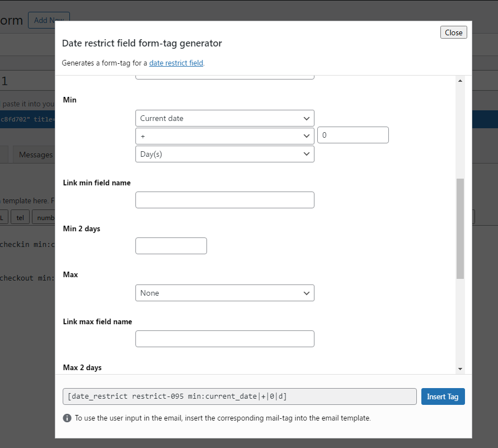Close the form-tag generator dialog
Image resolution: width=498 pixels, height=448 pixels.
453,32
